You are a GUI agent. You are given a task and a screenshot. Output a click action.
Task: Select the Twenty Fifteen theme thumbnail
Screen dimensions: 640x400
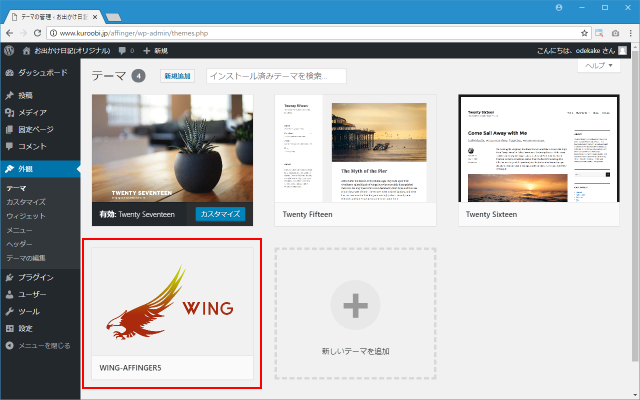click(x=355, y=149)
